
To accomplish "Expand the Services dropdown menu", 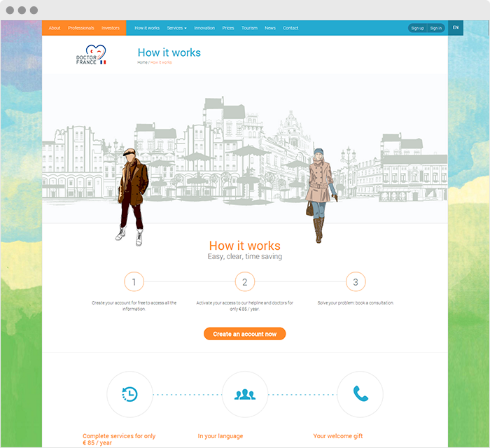I will 176,28.
